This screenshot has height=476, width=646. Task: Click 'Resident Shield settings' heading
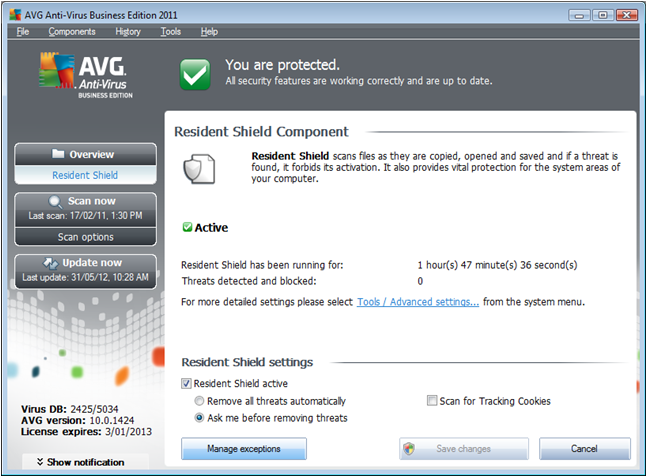(x=247, y=362)
